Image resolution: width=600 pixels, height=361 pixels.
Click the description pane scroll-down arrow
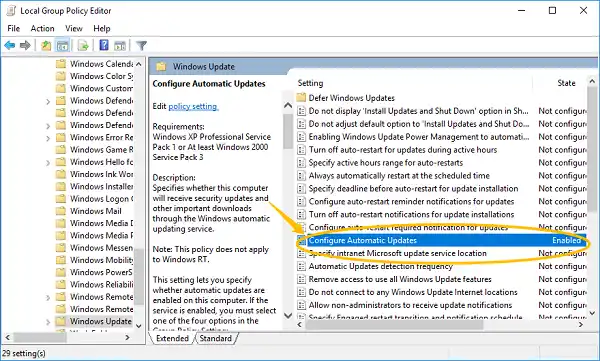coord(288,315)
